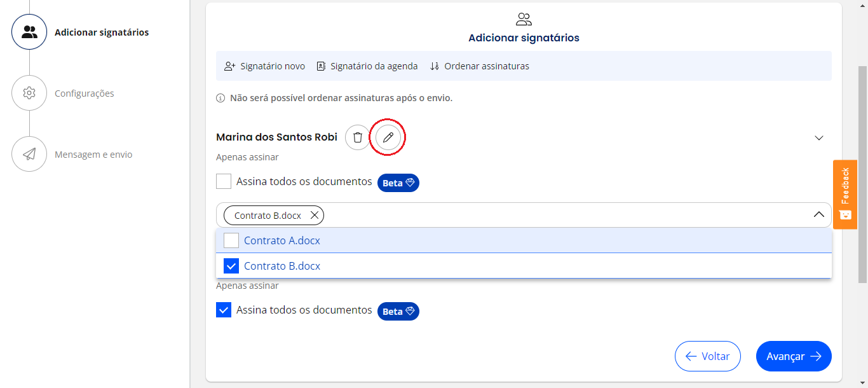Open the Configurações gear step

(x=29, y=93)
